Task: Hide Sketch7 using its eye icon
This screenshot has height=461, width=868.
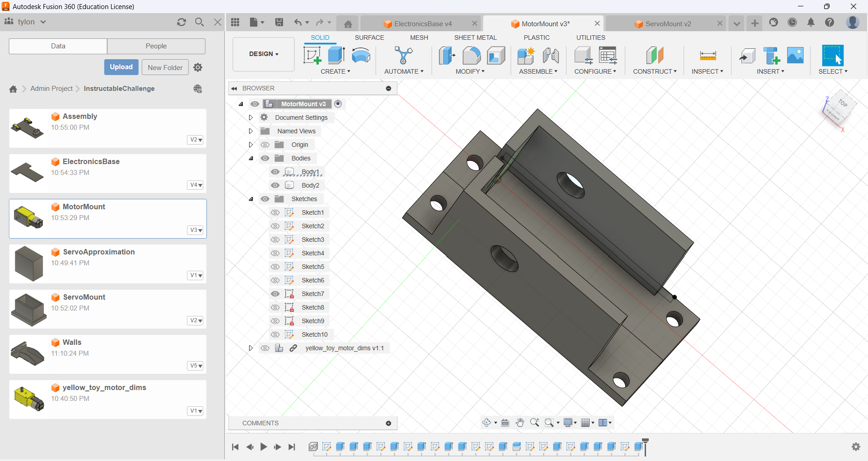Action: pyautogui.click(x=275, y=294)
